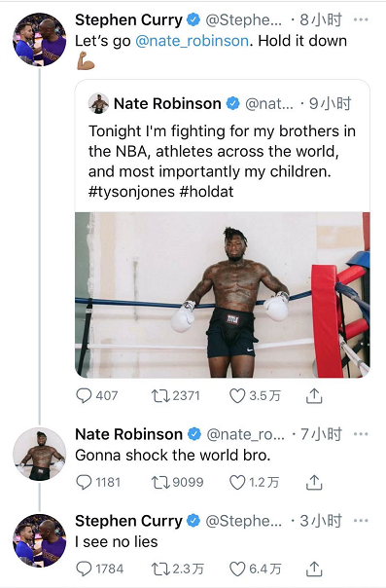Open more options on Curry's last tweet
The height and width of the screenshot is (588, 386).
(361, 521)
